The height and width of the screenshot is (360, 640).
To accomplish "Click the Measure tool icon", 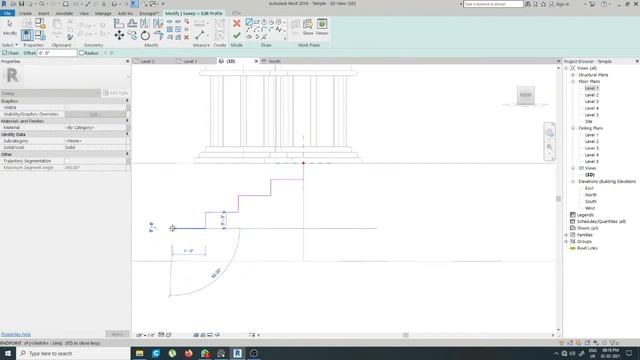I will [x=199, y=36].
